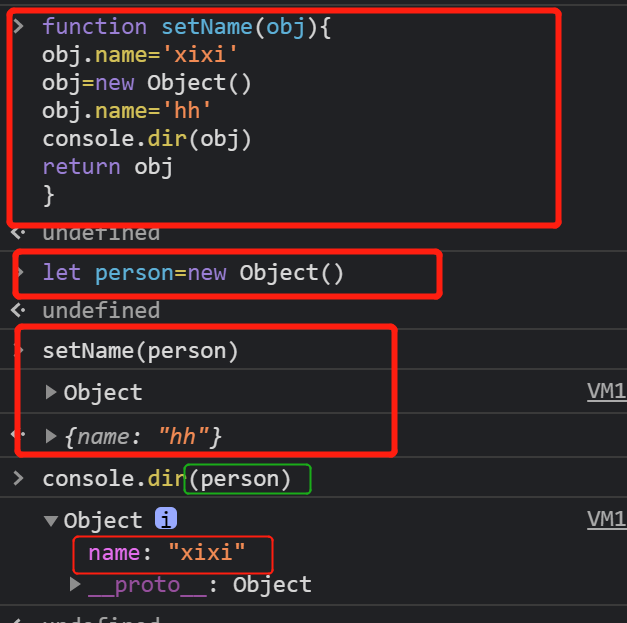Click the input chevron before function setName
Viewport: 627px width, 623px height.
18,26
